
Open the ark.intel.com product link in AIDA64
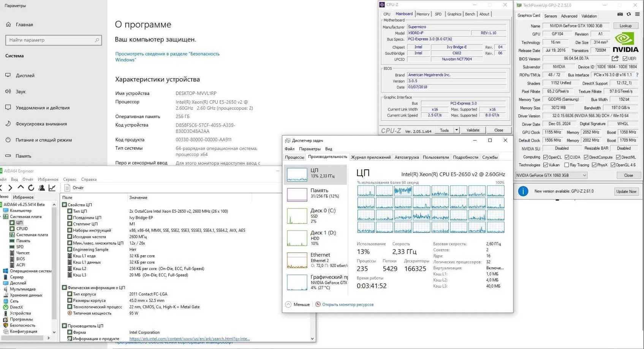point(190,339)
